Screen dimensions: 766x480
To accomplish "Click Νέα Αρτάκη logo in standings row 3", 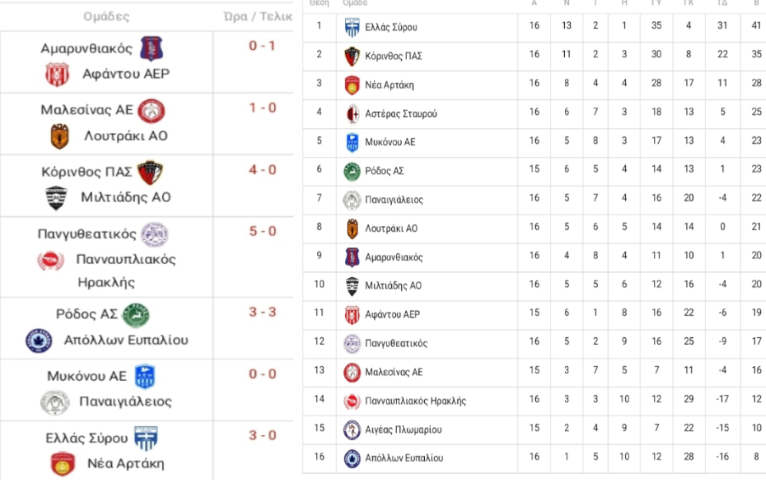I will tap(352, 85).
